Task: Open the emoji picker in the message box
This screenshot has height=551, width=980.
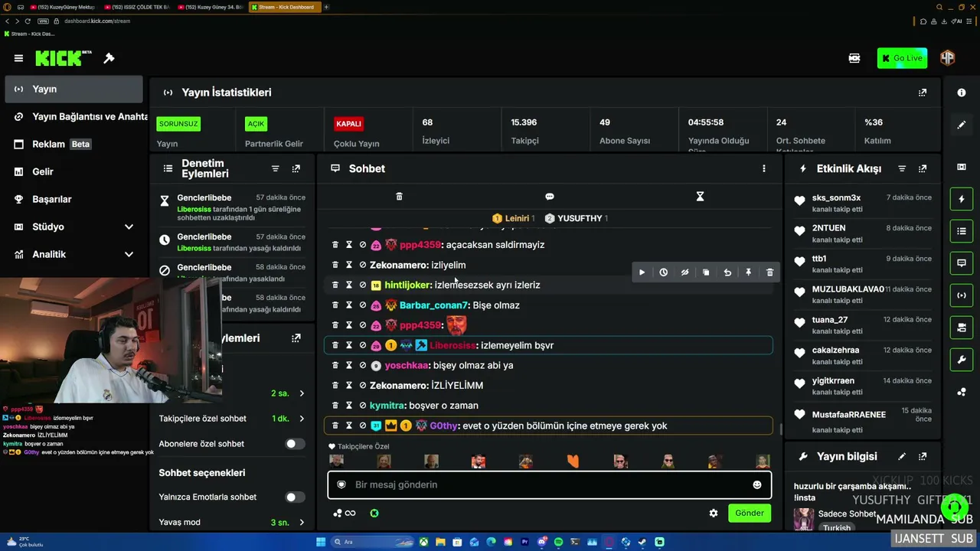Action: pos(757,484)
